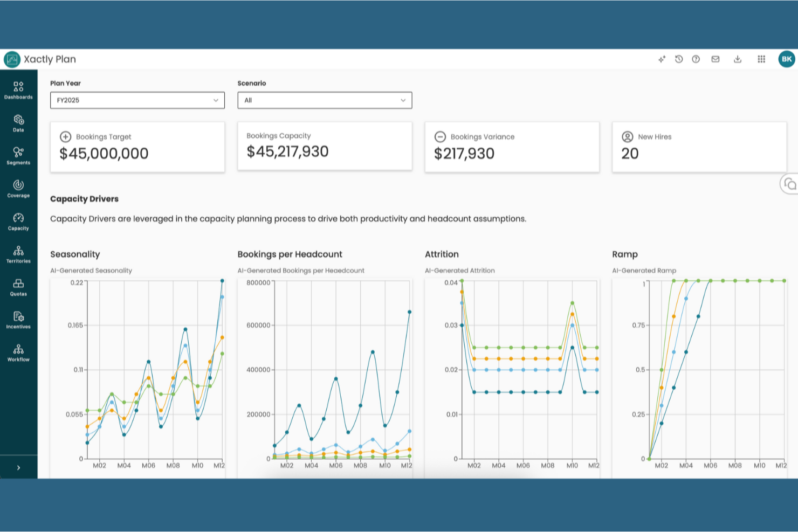Click the $45,217,930 Bookings Capacity value
Screen dimensions: 798x532
(287, 151)
